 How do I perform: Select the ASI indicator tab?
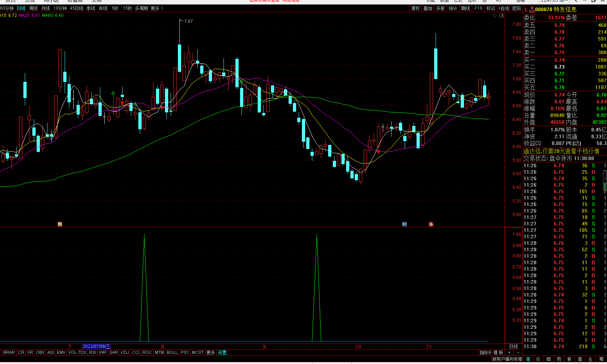pyautogui.click(x=51, y=353)
